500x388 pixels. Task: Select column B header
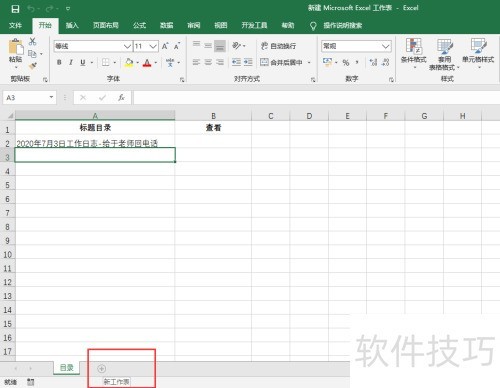coord(213,116)
